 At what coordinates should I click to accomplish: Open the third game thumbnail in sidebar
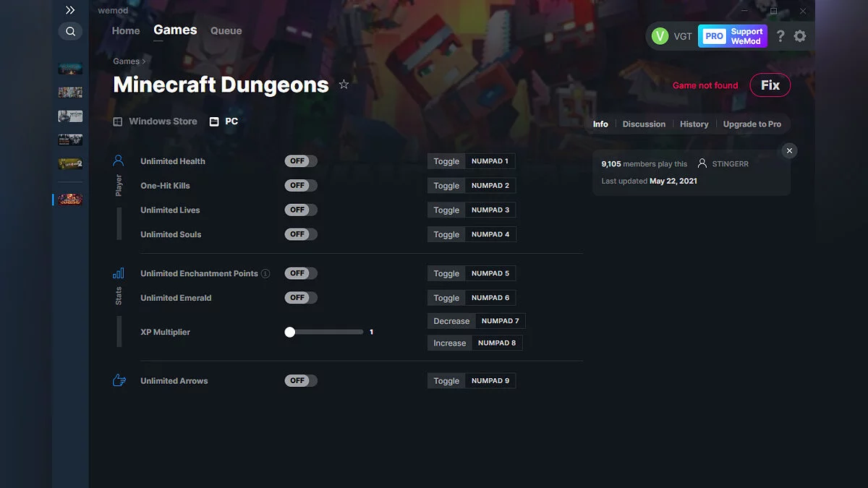(x=70, y=116)
